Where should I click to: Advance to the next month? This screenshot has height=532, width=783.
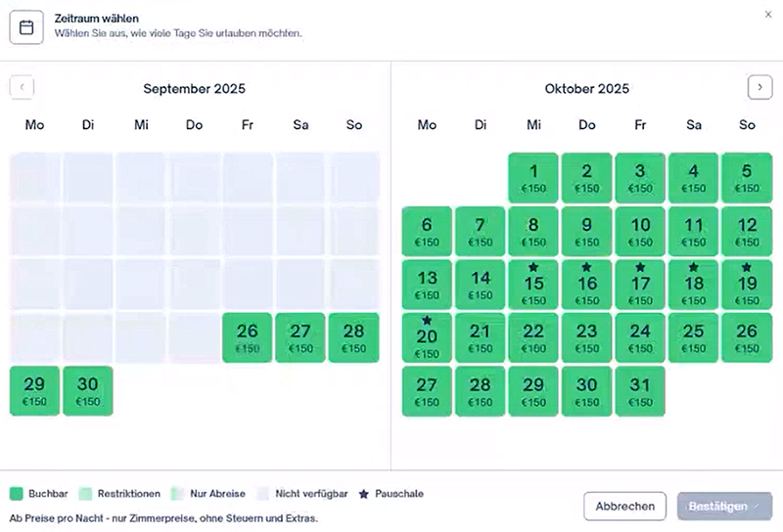point(760,87)
